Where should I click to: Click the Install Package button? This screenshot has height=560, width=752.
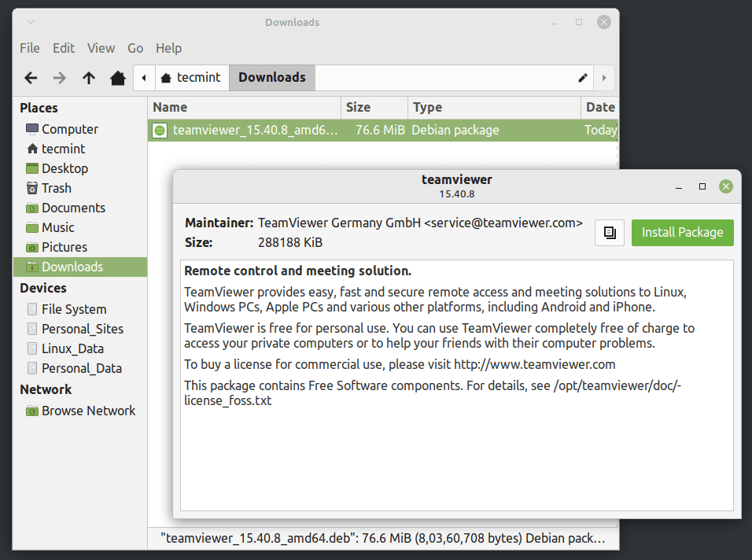tap(682, 233)
